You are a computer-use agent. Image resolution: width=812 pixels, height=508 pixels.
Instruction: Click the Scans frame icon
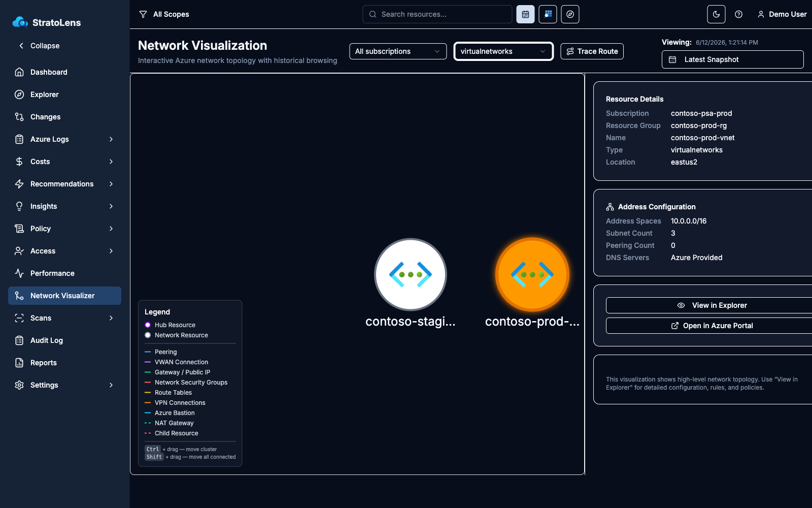19,318
